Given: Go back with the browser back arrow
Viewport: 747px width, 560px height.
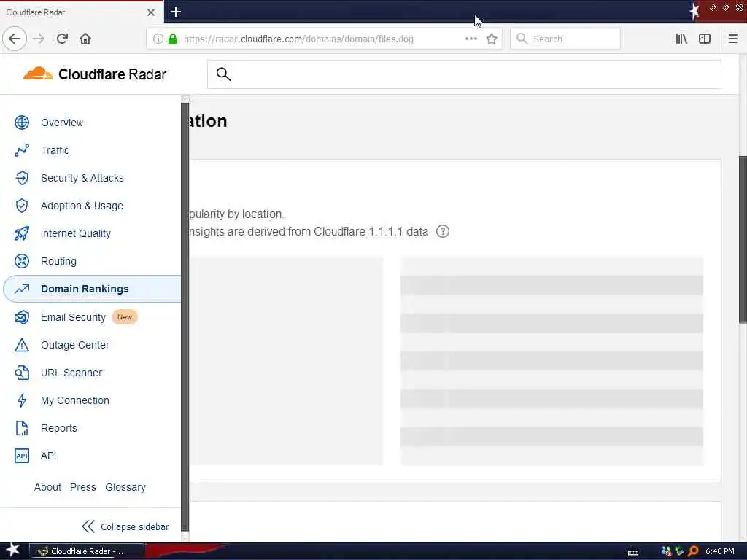Looking at the screenshot, I should click(x=15, y=39).
